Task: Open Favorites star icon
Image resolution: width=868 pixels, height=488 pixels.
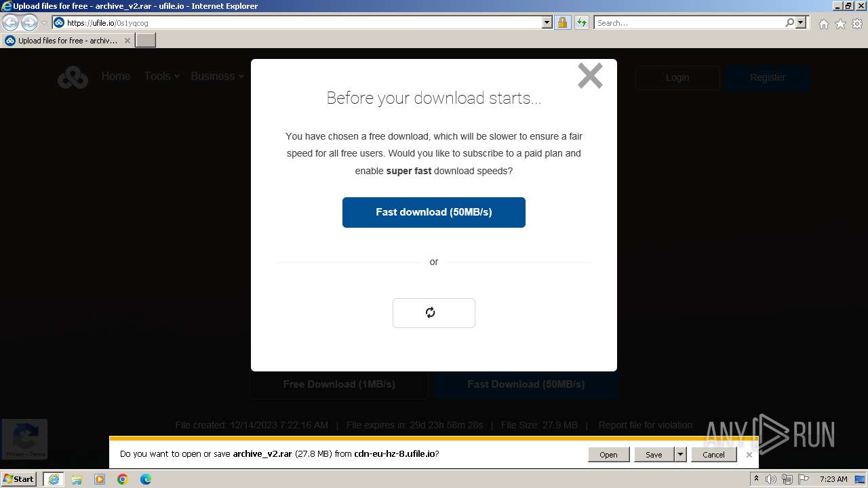Action: [x=840, y=24]
